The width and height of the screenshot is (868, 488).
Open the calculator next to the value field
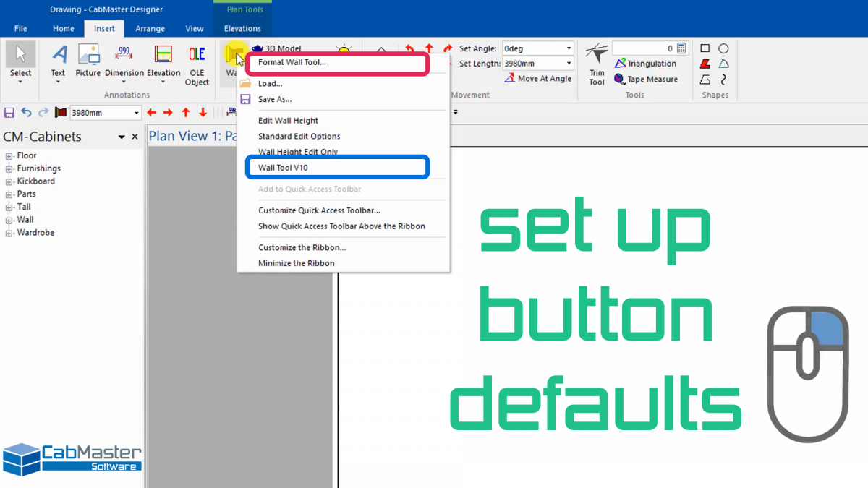[x=681, y=48]
